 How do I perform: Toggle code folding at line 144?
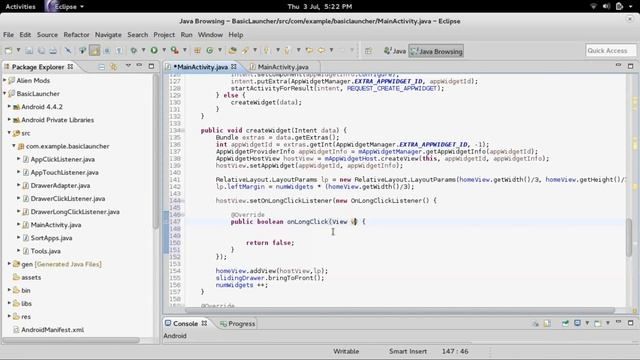coord(183,201)
